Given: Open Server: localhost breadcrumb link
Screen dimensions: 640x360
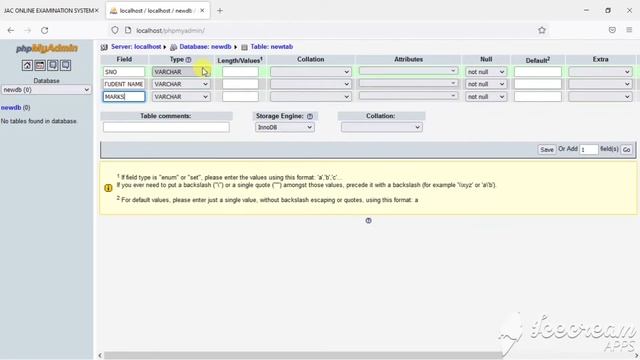Looking at the screenshot, I should click(136, 47).
